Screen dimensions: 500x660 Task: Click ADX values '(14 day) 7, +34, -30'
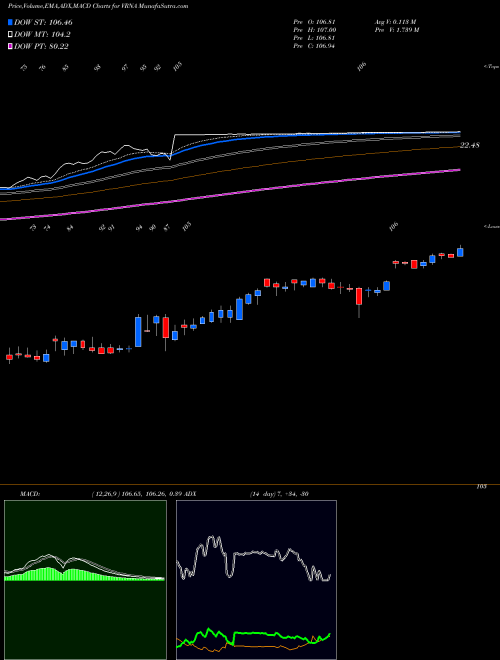pos(278,494)
